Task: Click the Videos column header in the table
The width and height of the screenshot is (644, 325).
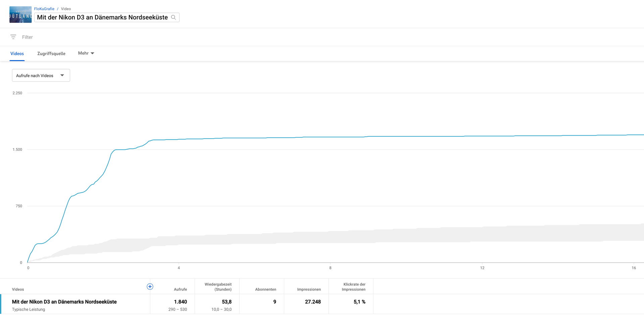Action: tap(18, 289)
